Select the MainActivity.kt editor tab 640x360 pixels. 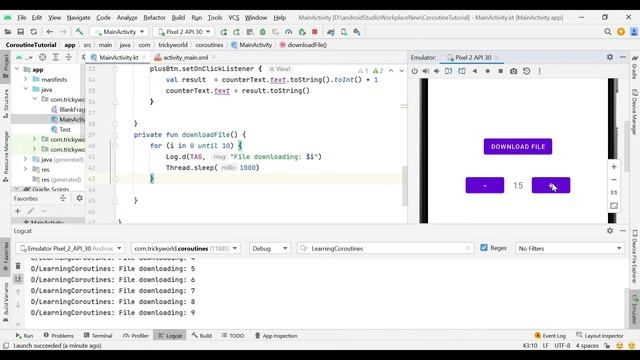point(118,58)
